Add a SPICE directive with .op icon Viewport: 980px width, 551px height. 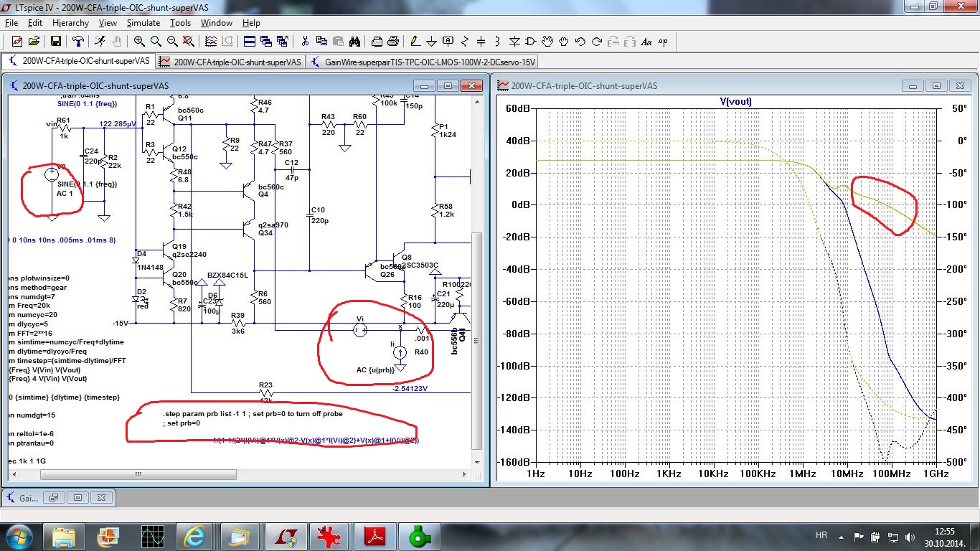point(662,41)
